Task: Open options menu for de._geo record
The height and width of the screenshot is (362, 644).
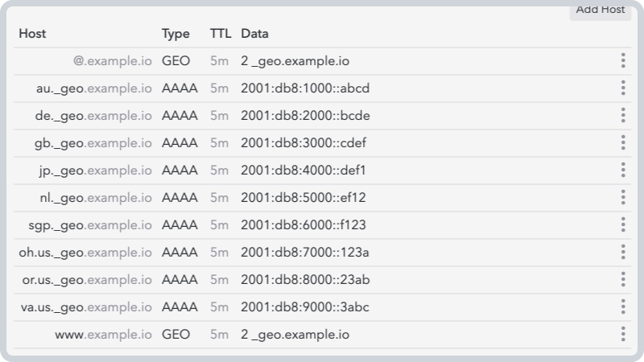Action: [x=623, y=115]
